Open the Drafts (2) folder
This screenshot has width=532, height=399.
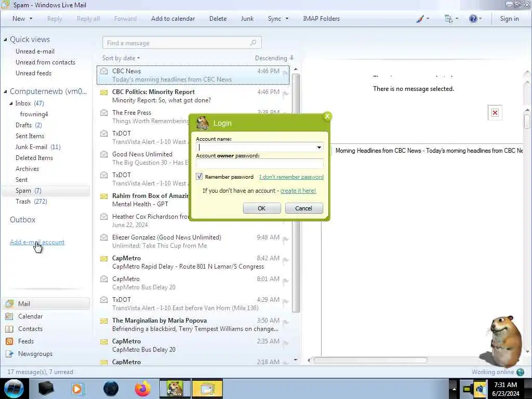point(29,125)
